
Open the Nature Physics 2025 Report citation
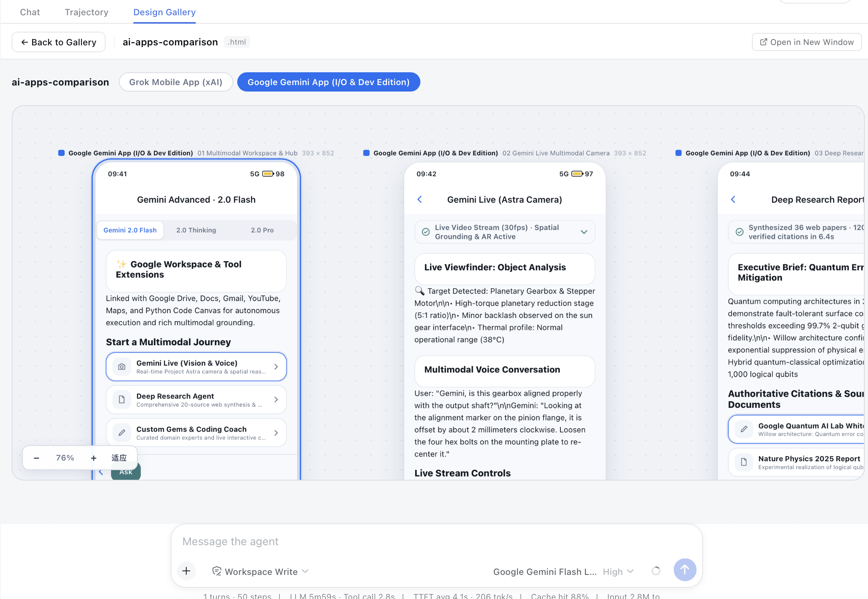(797, 462)
